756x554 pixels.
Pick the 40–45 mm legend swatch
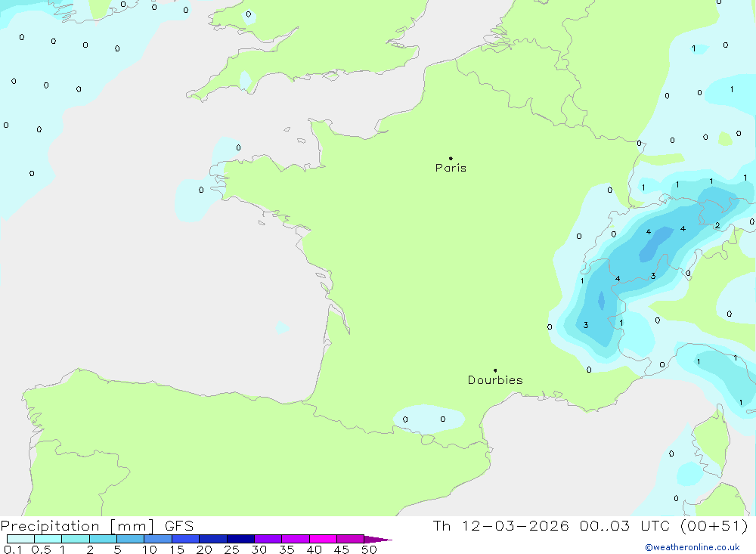coord(323,539)
